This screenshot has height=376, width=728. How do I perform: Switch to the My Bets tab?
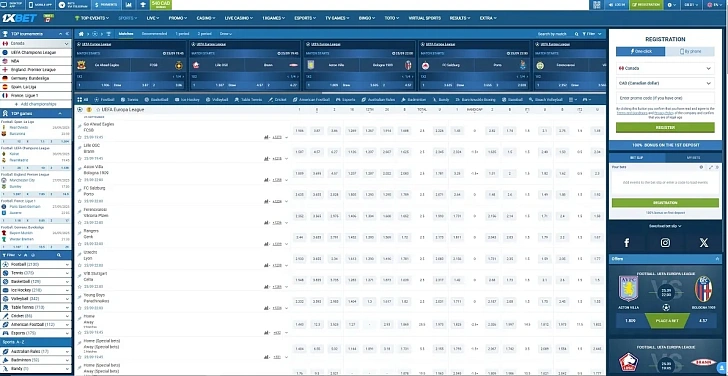[693, 158]
